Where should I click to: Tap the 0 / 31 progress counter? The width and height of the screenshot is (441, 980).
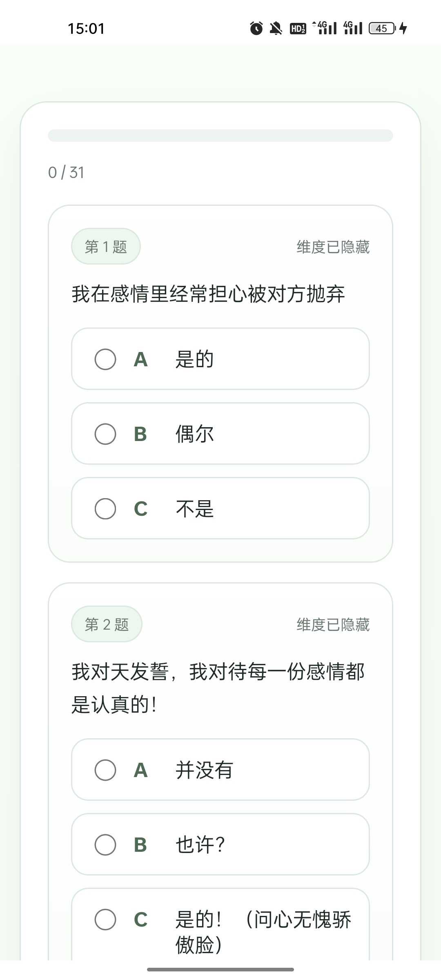[66, 172]
